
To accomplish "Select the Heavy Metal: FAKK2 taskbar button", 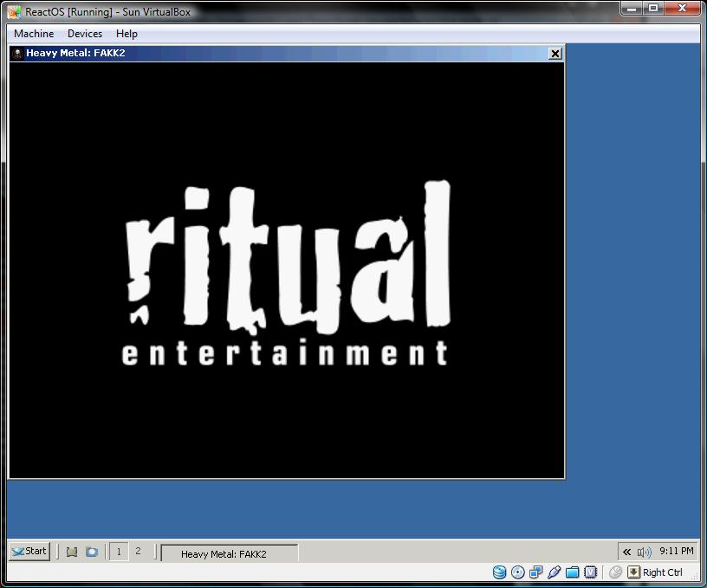I will pos(230,553).
